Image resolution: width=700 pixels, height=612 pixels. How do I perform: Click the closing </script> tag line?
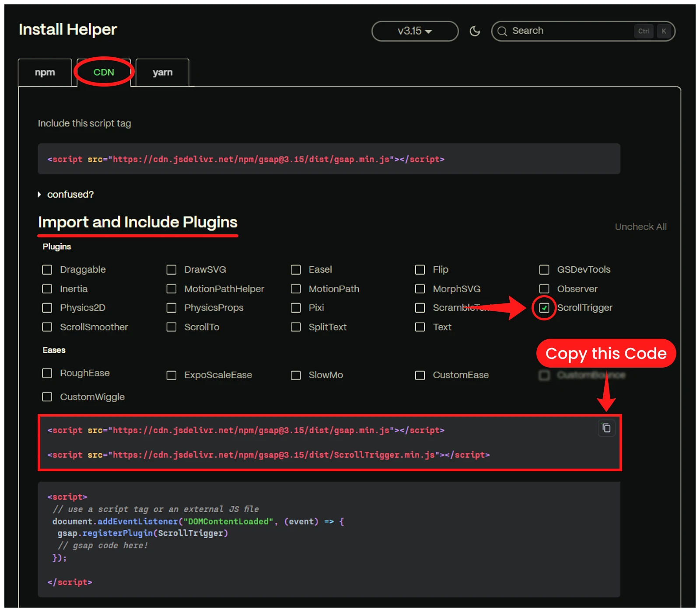(70, 582)
